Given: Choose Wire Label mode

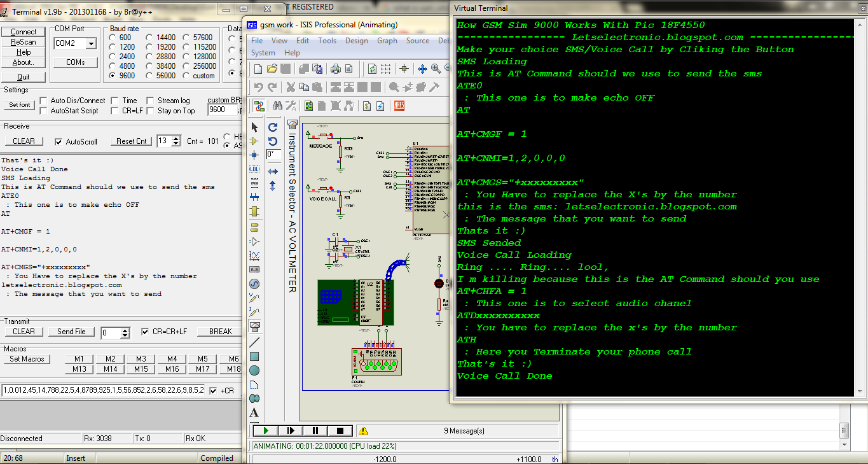Looking at the screenshot, I should 254,169.
